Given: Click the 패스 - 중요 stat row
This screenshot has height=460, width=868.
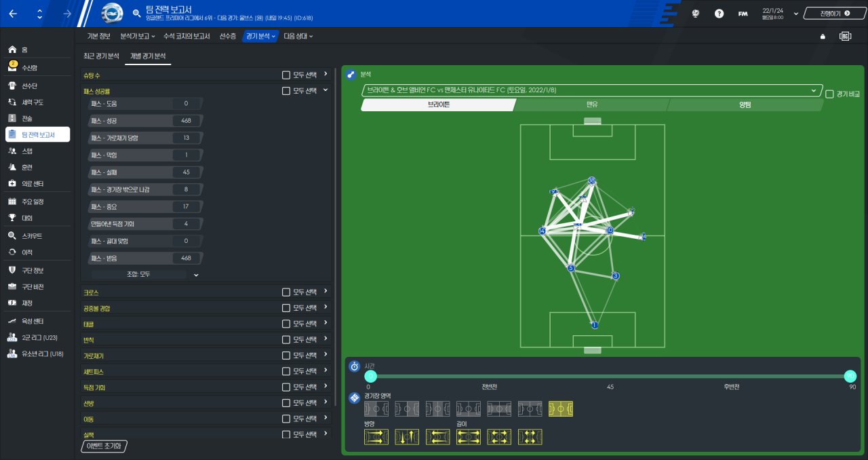Looking at the screenshot, I should [146, 206].
